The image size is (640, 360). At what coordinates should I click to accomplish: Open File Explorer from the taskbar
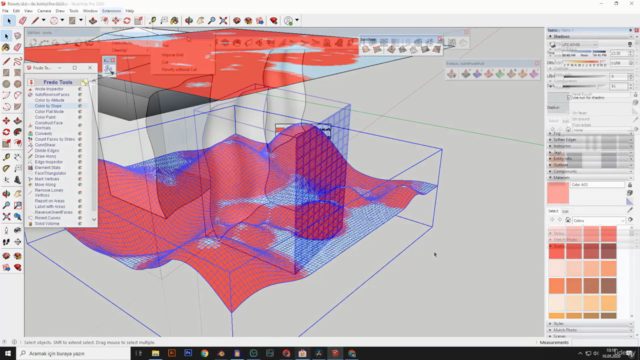tap(156, 353)
